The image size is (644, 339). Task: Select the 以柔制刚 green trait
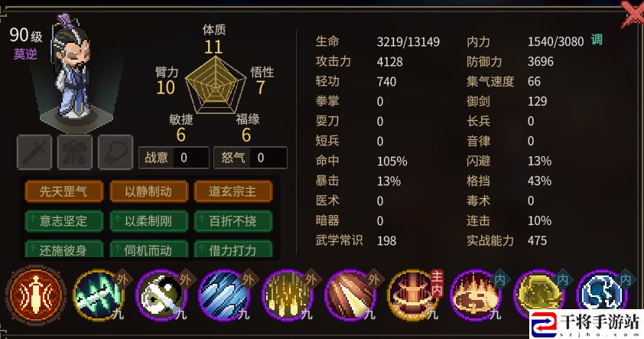point(148,221)
